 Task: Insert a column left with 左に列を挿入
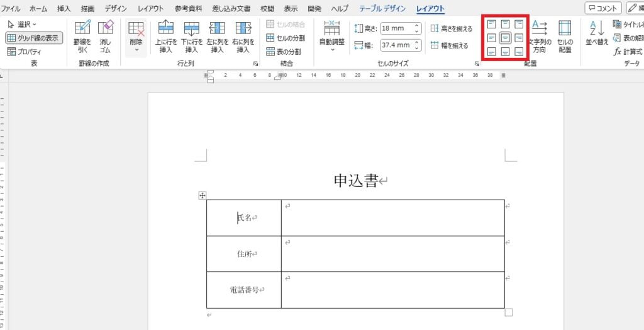tap(217, 36)
